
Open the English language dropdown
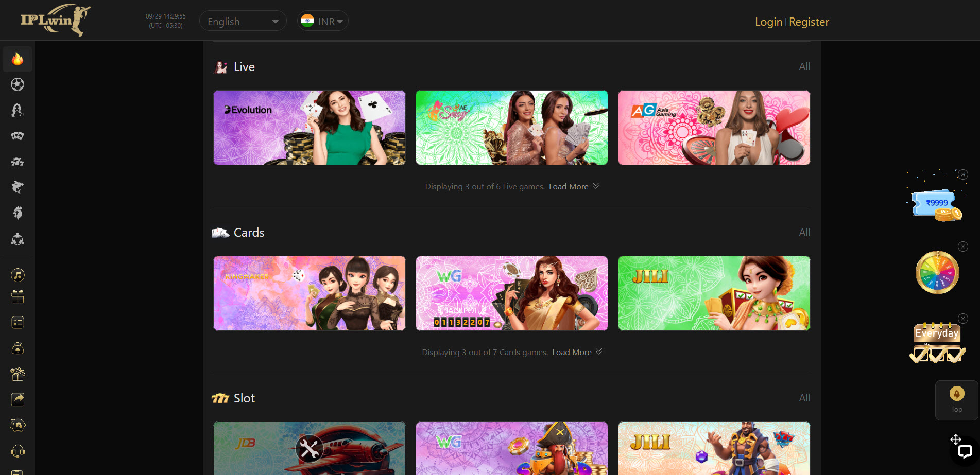coord(243,21)
